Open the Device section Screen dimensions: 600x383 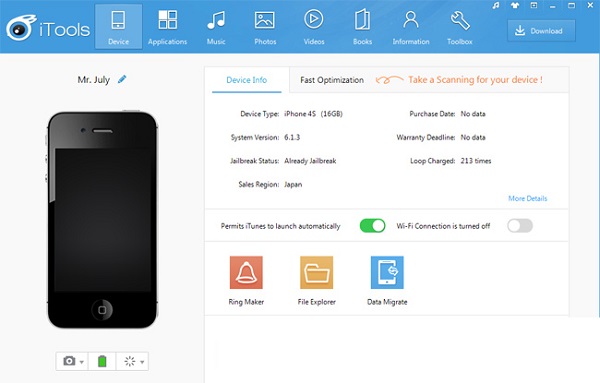click(x=118, y=27)
